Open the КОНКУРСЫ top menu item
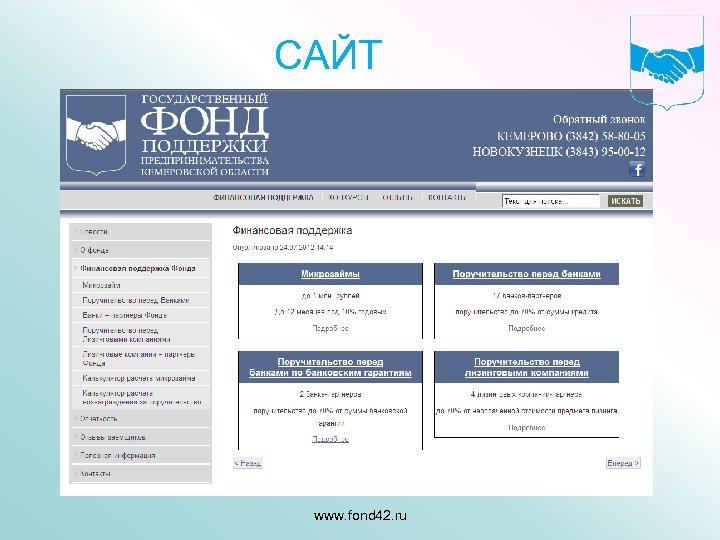The height and width of the screenshot is (540, 720). 349,197
